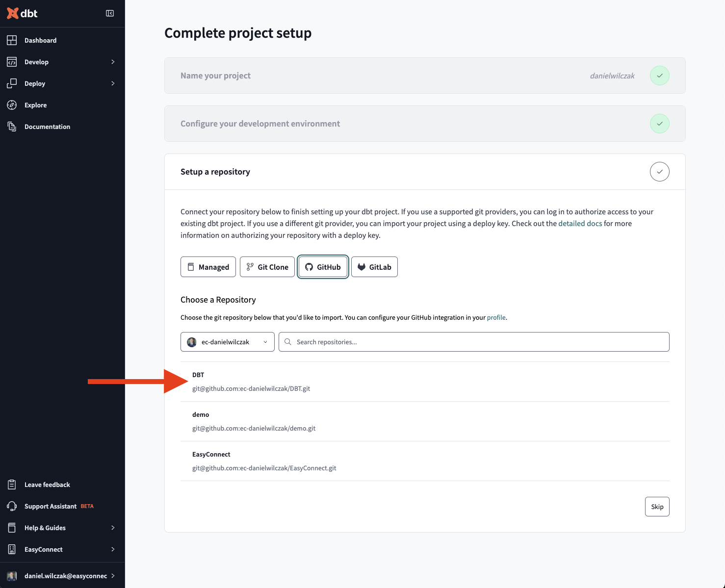Click git@github.com:ec-danielwilczak/EasyConnect.git URL text
The height and width of the screenshot is (588, 725).
[264, 468]
